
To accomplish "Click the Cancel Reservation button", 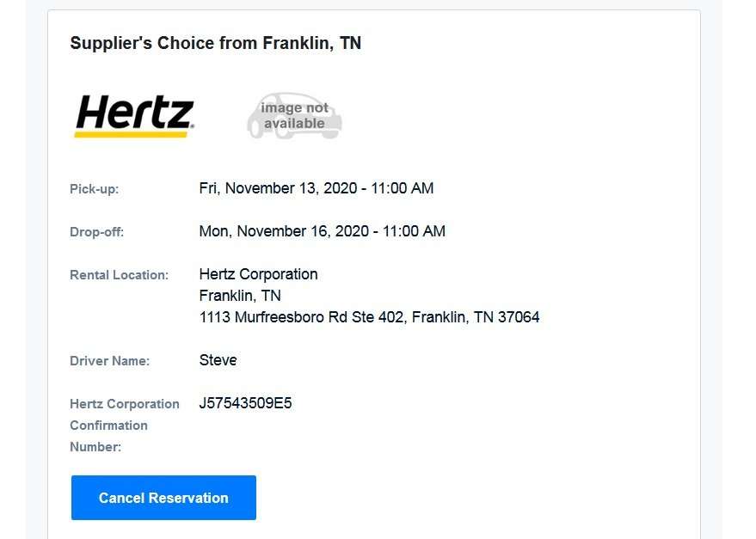I will point(163,498).
